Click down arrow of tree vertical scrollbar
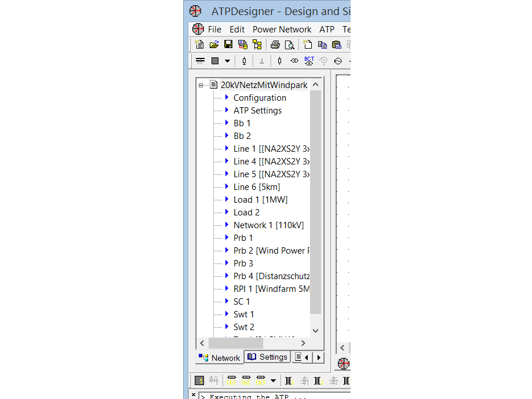Screen dimensions: 532x399 point(316,331)
